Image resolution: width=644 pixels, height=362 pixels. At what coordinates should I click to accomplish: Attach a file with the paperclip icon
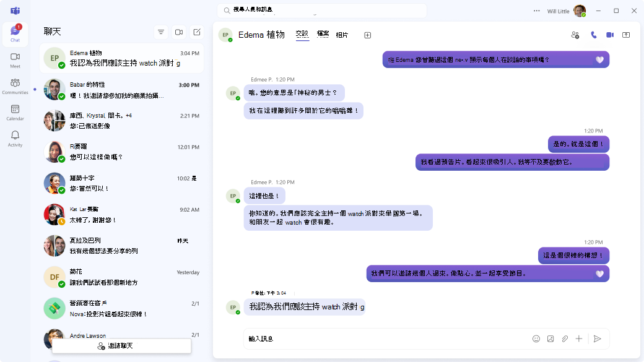coord(565,338)
